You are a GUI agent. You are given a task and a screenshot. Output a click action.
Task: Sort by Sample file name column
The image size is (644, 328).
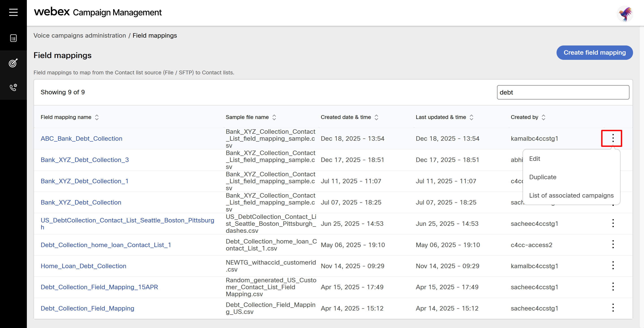[x=274, y=117]
